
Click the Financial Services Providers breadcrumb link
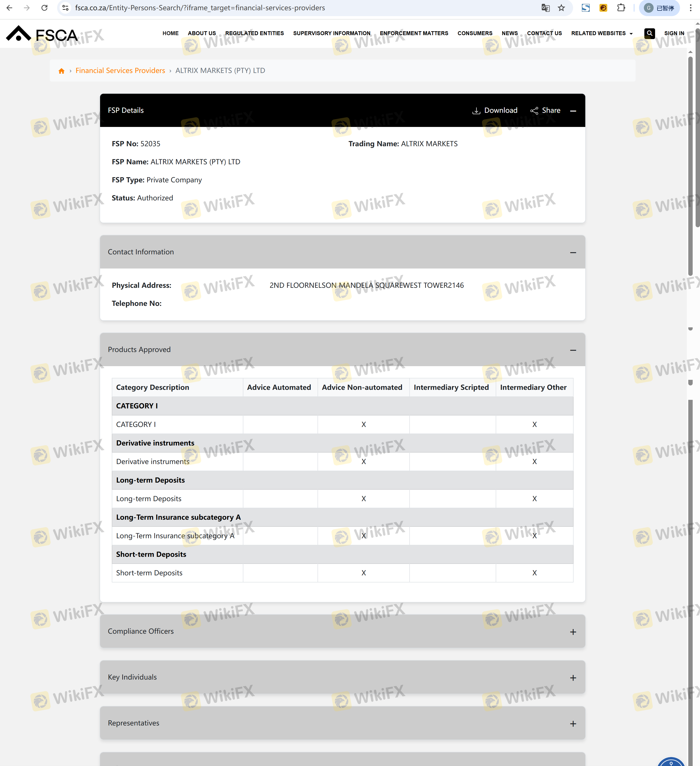[x=120, y=71]
